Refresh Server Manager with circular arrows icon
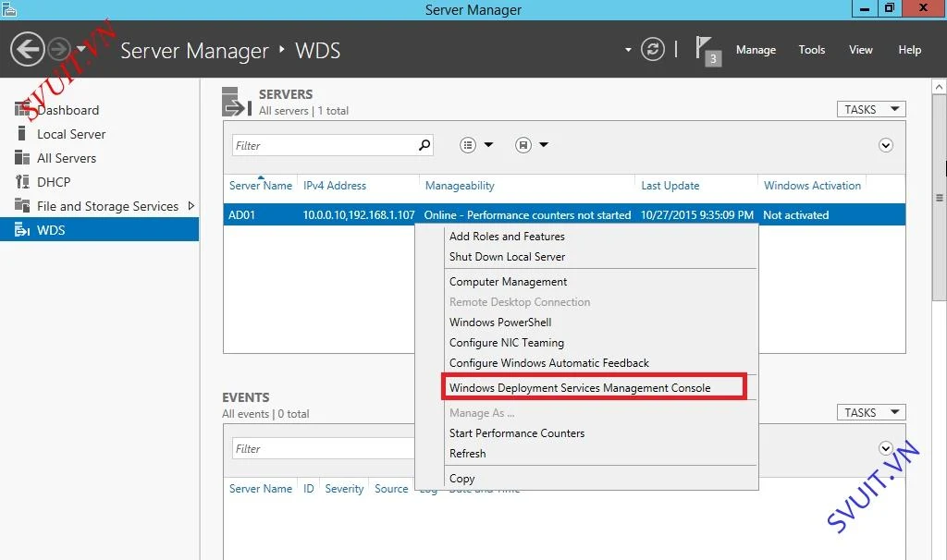The height and width of the screenshot is (560, 947). pos(652,49)
